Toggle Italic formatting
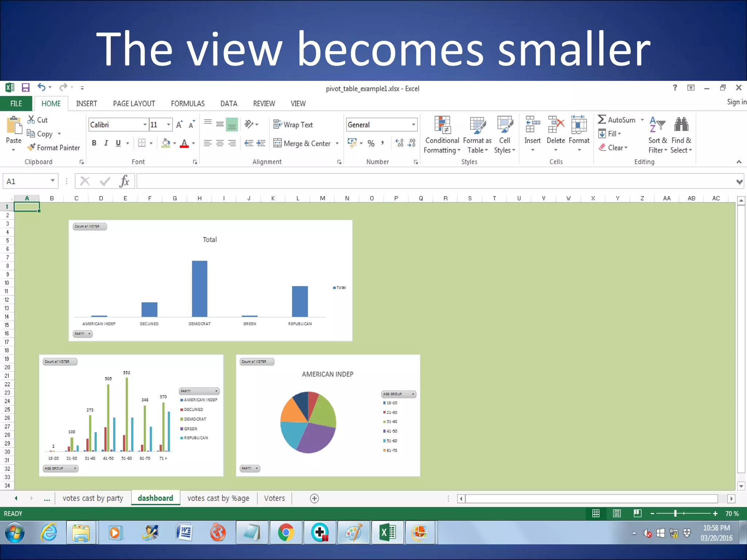This screenshot has height=560, width=747. 106,143
